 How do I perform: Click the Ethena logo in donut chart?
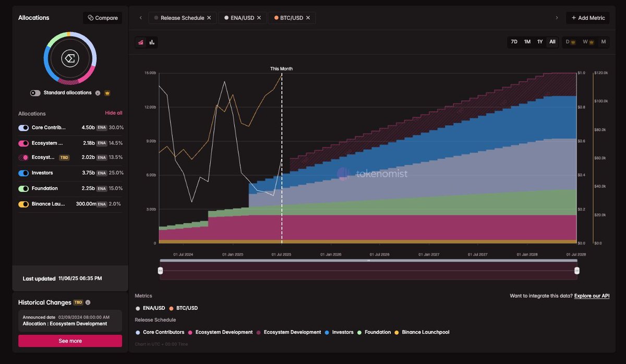pos(70,58)
